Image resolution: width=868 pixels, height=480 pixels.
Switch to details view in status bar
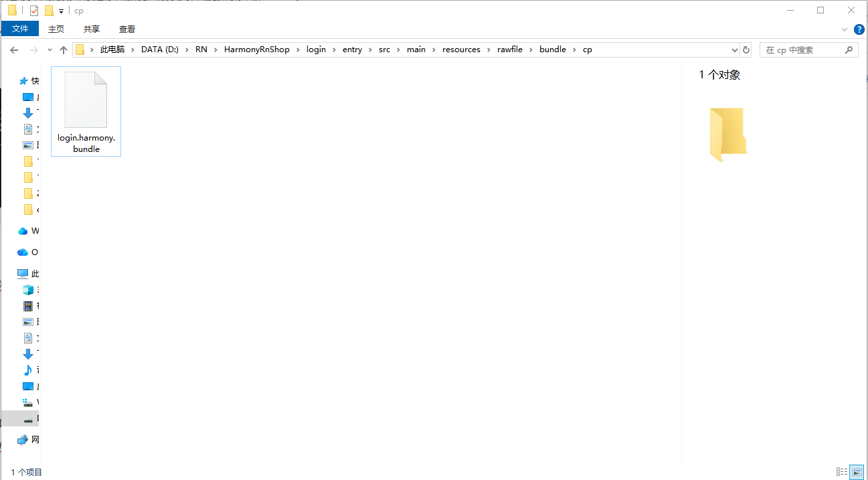pyautogui.click(x=843, y=472)
